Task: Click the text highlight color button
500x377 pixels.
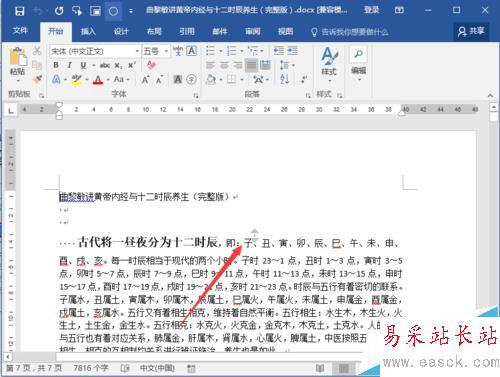Action: pyautogui.click(x=77, y=80)
